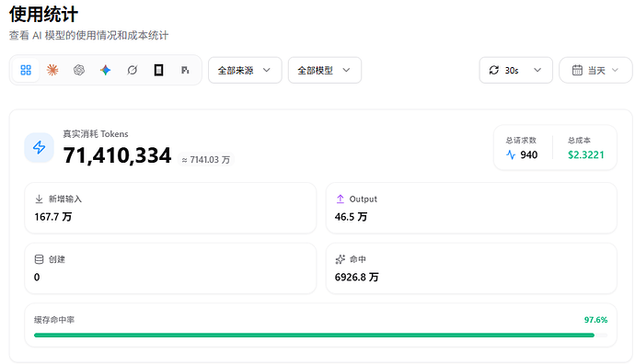Expand the 30s refresh interval dropdown
This screenshot has height=364, width=635.
point(516,71)
